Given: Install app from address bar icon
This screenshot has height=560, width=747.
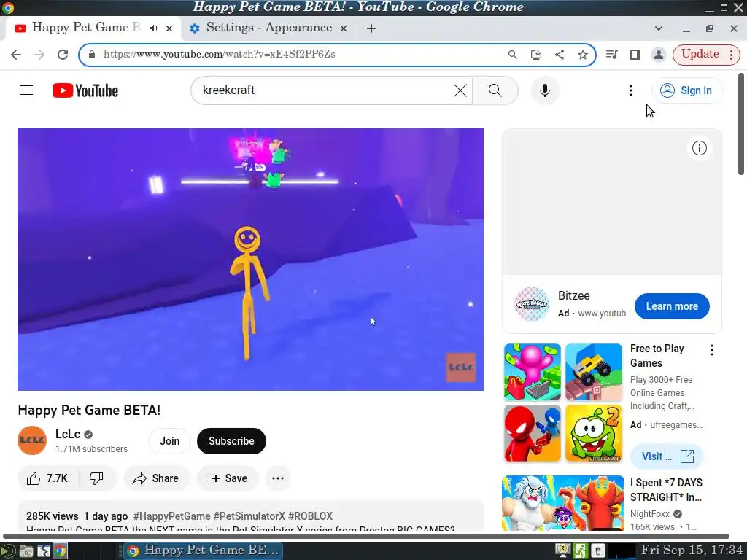Looking at the screenshot, I should 536,55.
